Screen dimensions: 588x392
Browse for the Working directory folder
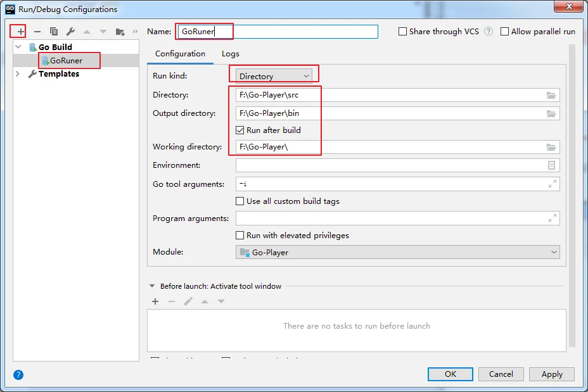click(551, 147)
